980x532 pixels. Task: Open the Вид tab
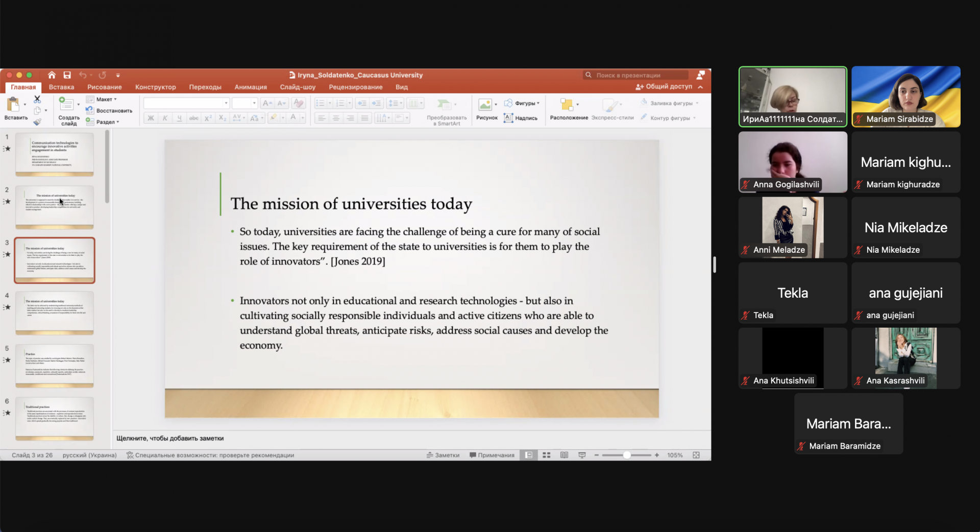(402, 87)
